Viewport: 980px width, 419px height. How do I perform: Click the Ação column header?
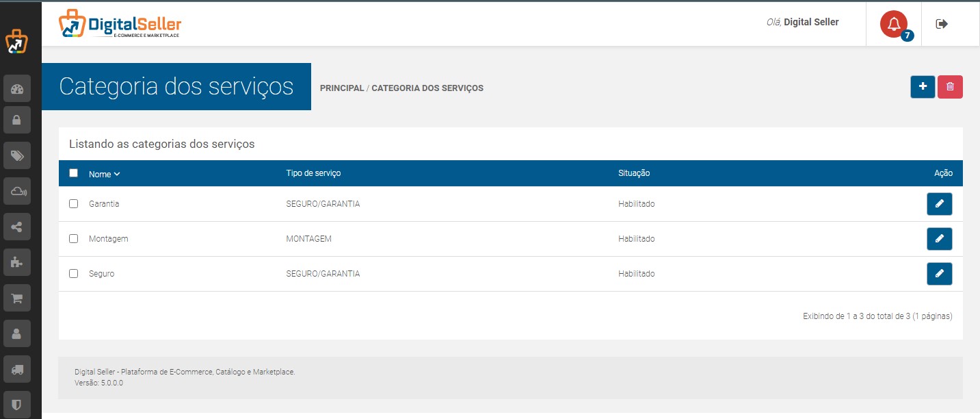click(943, 173)
